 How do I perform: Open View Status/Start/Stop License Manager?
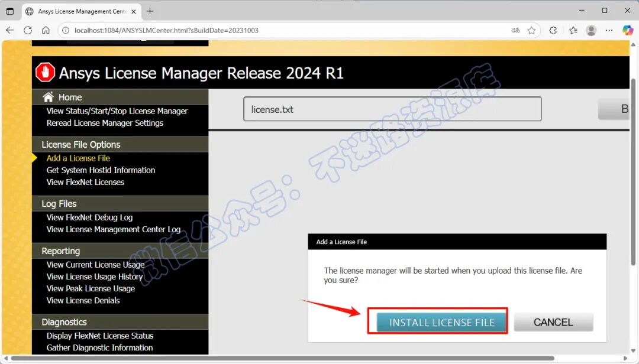tap(117, 111)
